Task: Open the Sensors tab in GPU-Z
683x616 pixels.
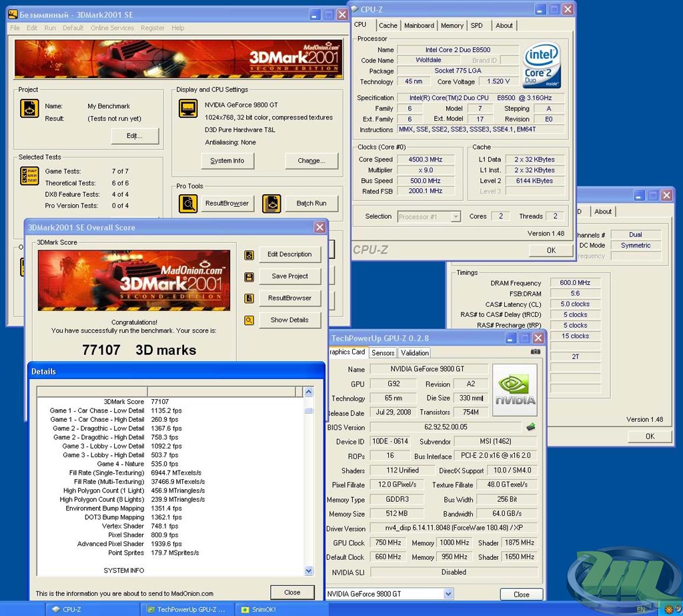Action: pyautogui.click(x=383, y=352)
